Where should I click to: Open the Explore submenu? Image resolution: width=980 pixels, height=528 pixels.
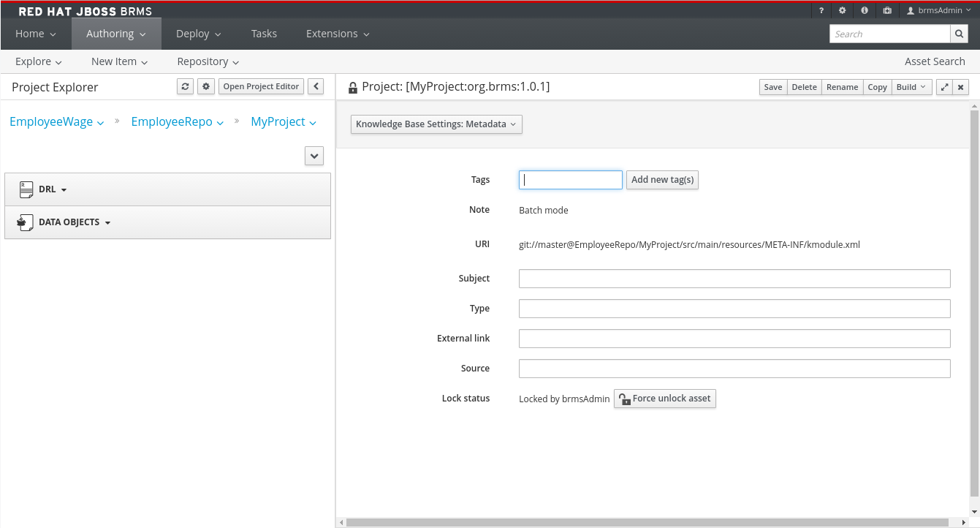click(39, 61)
